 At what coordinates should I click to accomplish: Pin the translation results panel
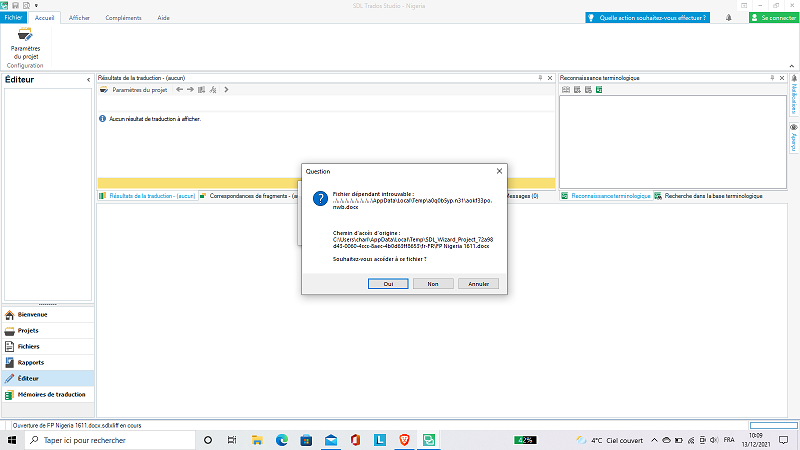pyautogui.click(x=540, y=78)
